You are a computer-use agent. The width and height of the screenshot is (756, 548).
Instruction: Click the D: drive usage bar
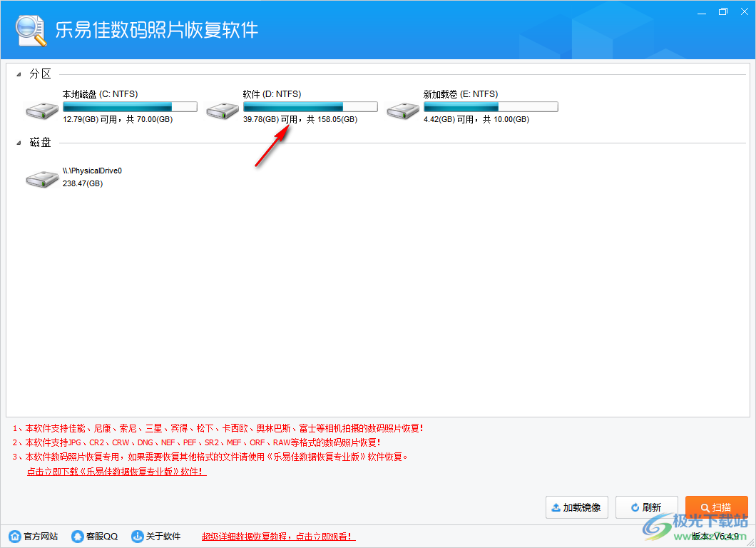310,106
